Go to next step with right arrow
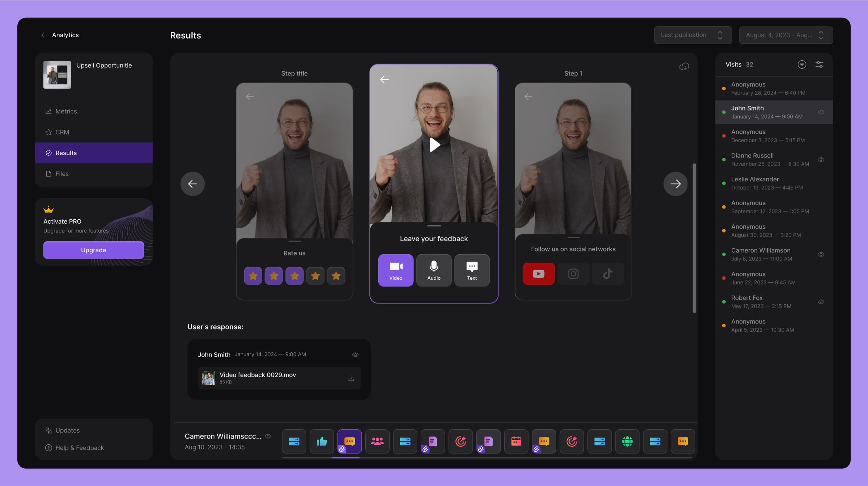 point(675,184)
